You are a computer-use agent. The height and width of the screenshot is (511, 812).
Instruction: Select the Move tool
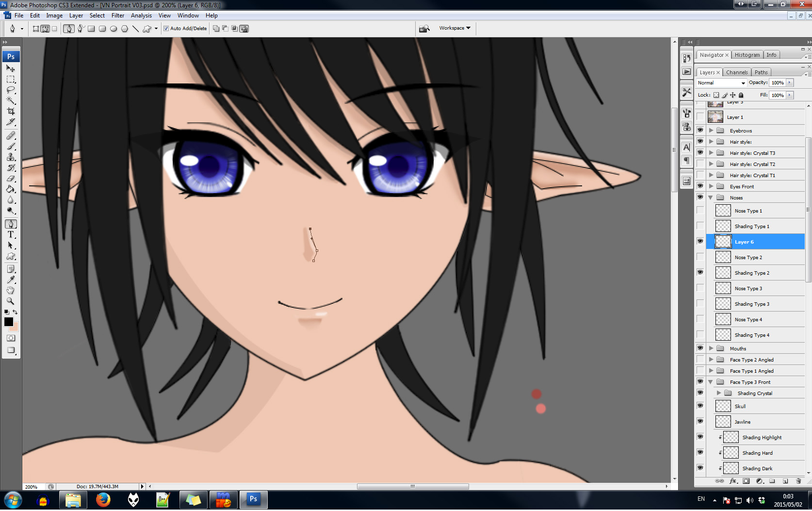point(11,68)
